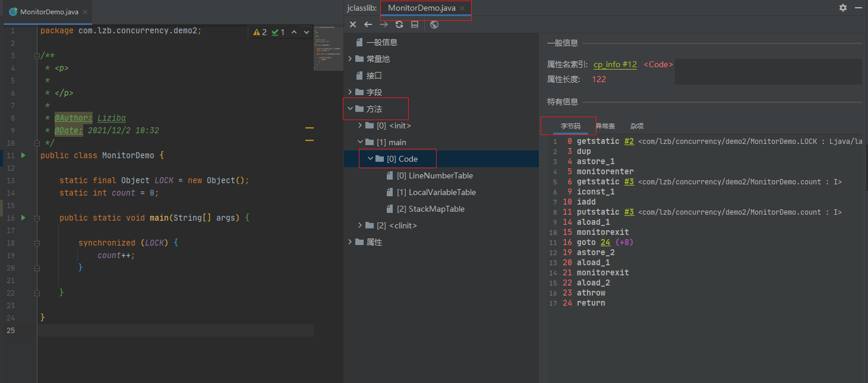The height and width of the screenshot is (383, 868).
Task: Click the monitorenter bytecode instruction
Action: coord(605,172)
